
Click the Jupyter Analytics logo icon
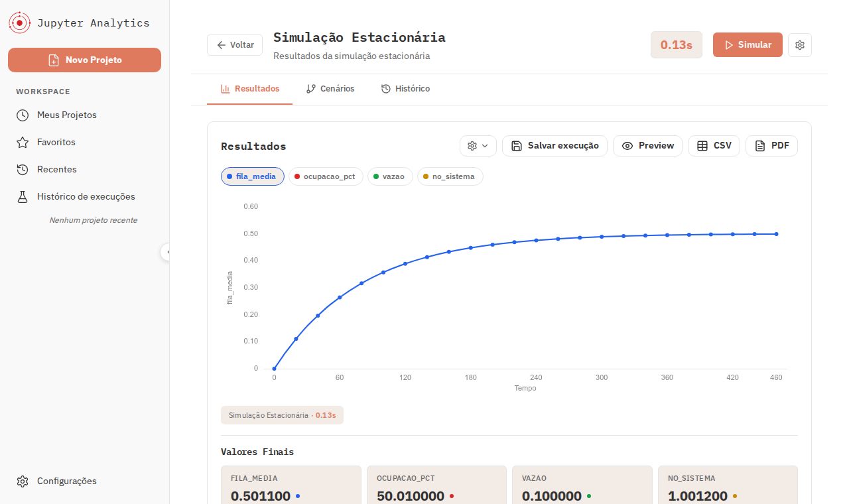[19, 23]
